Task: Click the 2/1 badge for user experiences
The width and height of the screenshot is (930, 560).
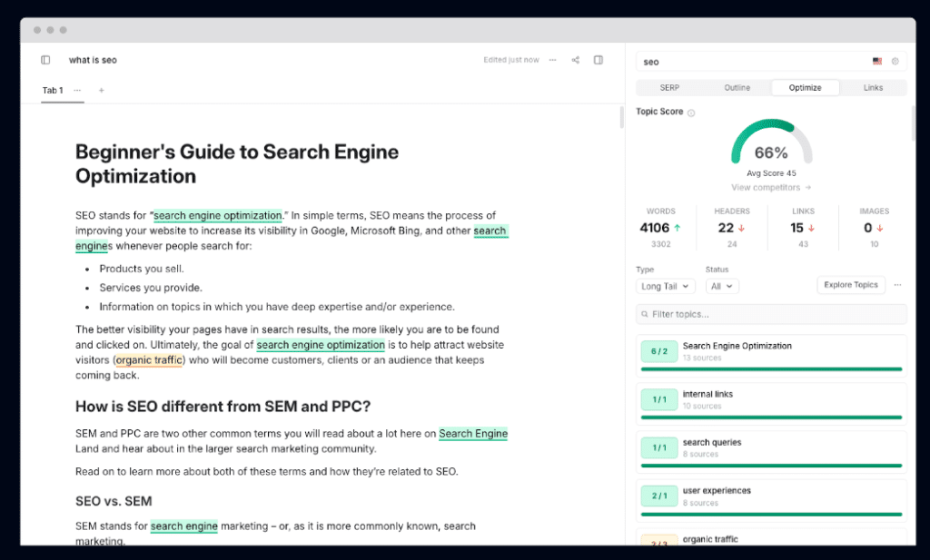Action: pos(659,496)
